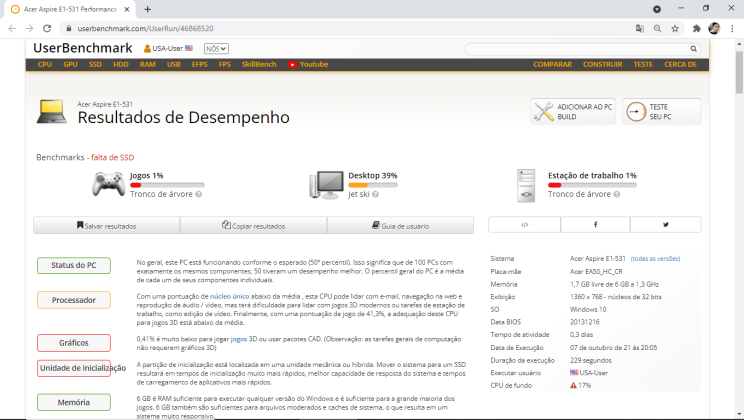Bookmark this page with star icon

click(x=675, y=28)
